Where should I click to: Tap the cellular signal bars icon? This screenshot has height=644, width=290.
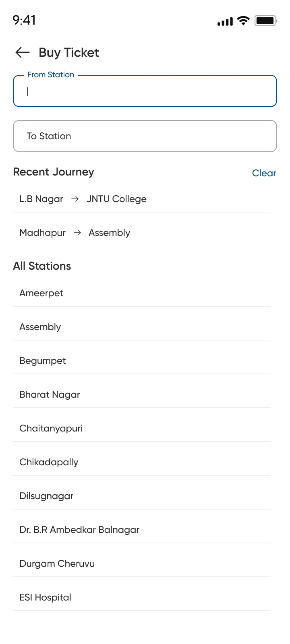coord(225,21)
